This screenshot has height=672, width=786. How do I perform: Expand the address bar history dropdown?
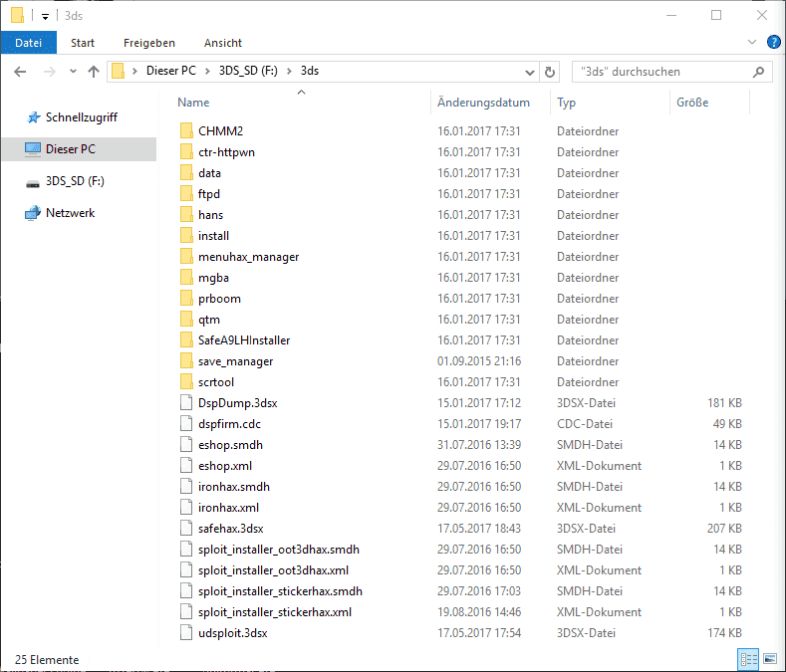529,73
